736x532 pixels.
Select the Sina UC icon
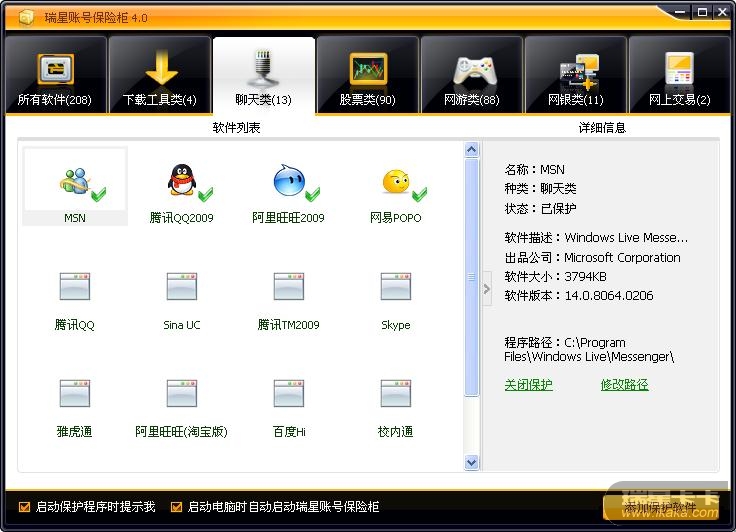pos(182,286)
